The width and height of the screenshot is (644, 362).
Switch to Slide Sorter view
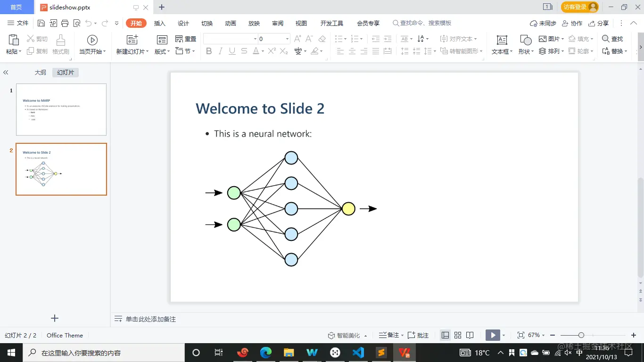click(x=458, y=335)
